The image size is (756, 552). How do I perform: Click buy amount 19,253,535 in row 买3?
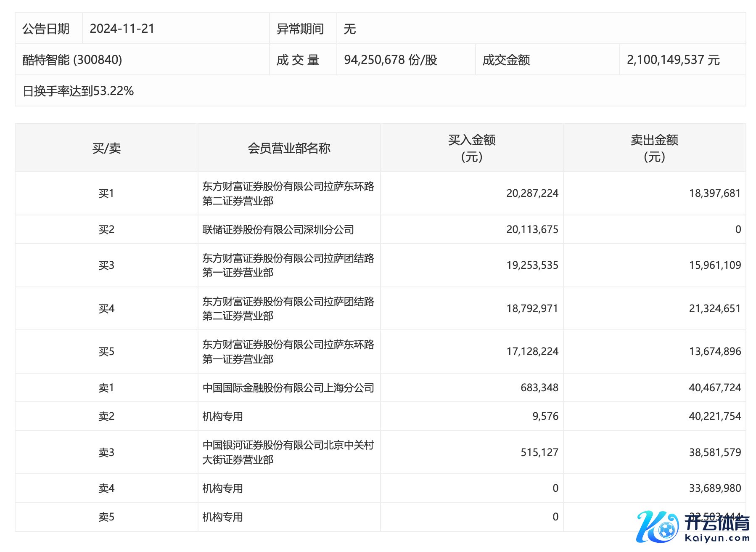532,265
